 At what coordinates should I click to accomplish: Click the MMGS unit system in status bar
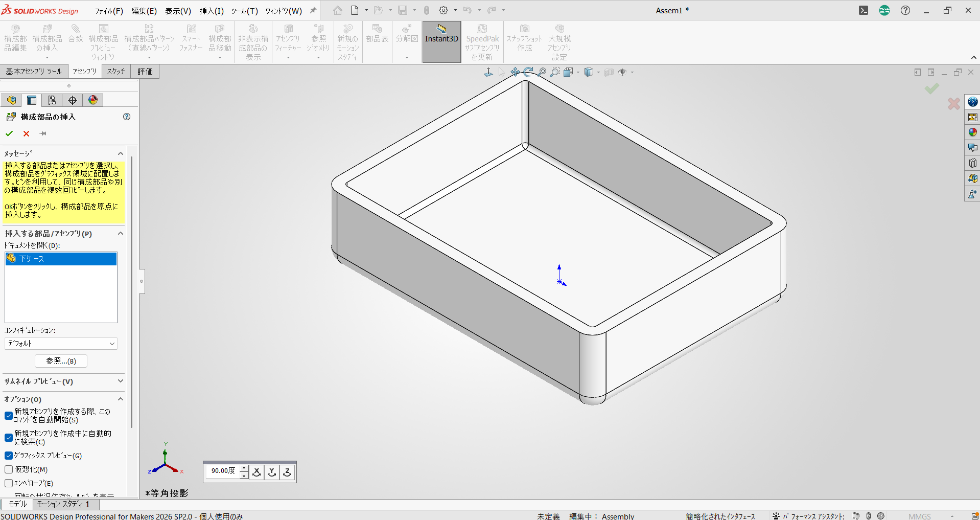point(920,516)
